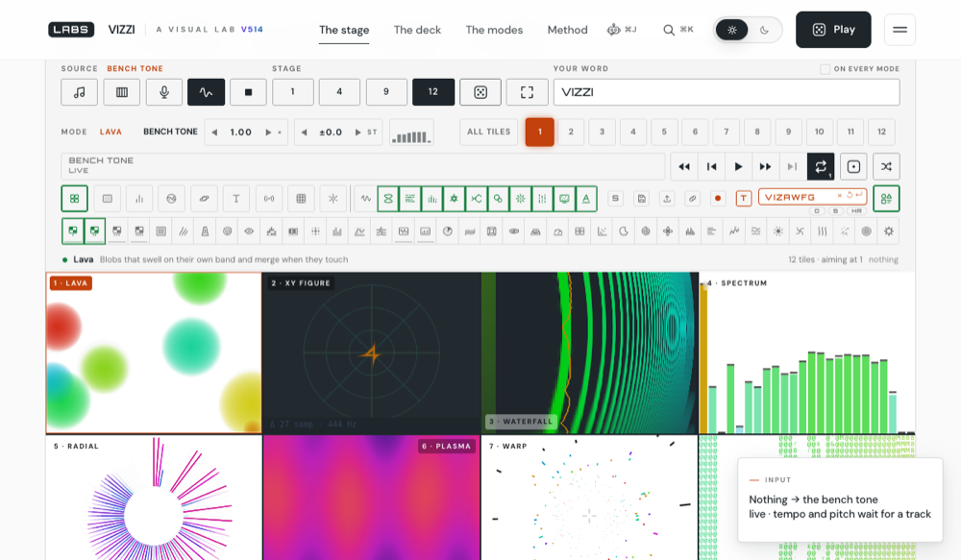The width and height of the screenshot is (961, 560).
Task: Click the Your Word VIZZI input field
Action: coord(727,92)
